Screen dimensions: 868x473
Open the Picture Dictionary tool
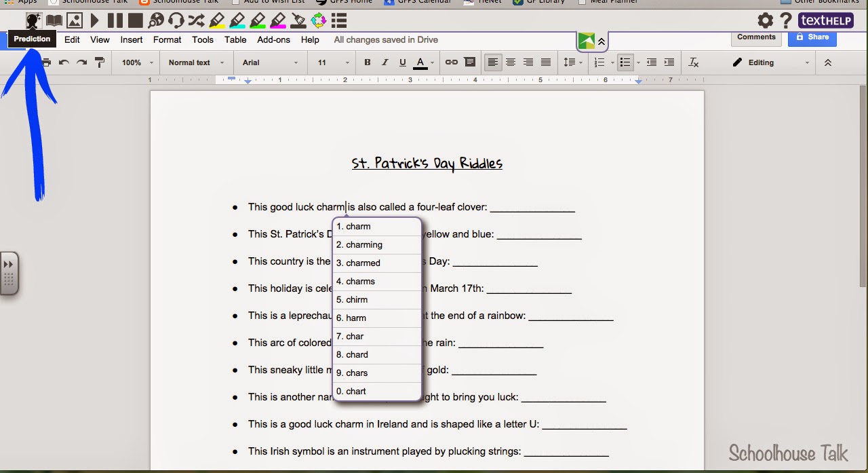tap(75, 20)
